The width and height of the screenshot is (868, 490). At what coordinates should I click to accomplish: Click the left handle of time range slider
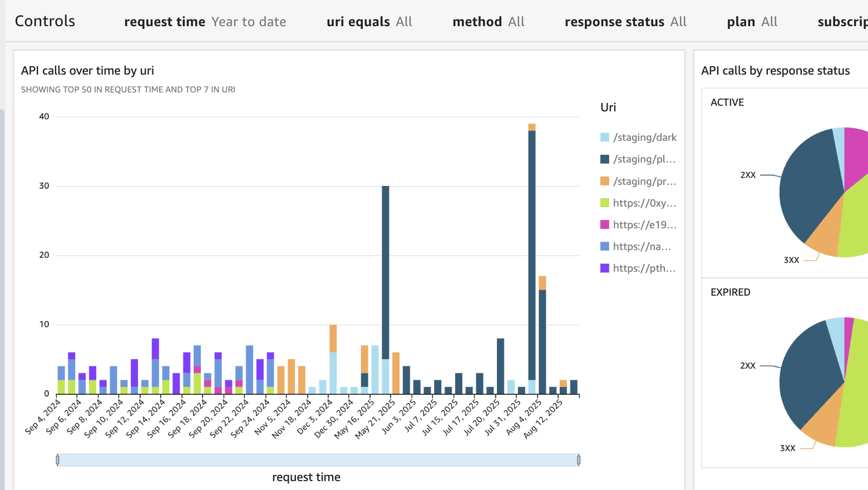pyautogui.click(x=57, y=460)
